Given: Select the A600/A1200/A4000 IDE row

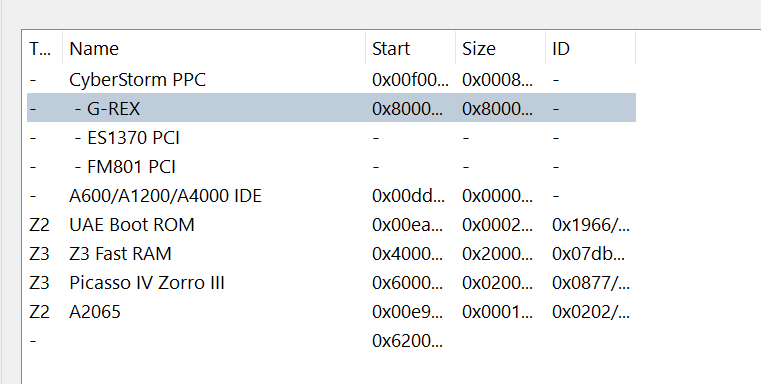Looking at the screenshot, I should tap(331, 196).
